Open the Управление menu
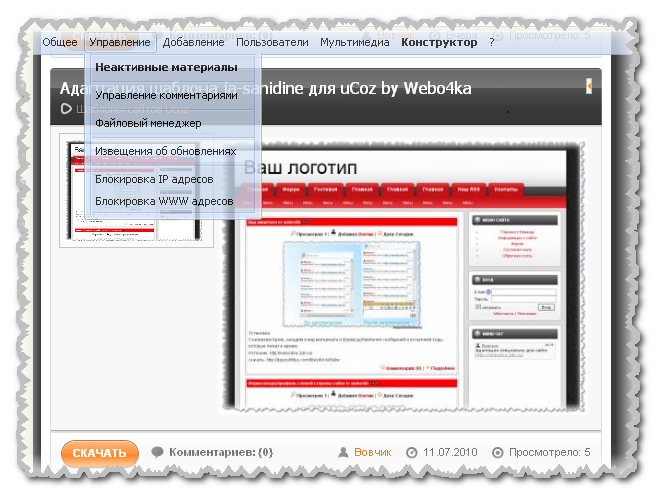 point(120,42)
